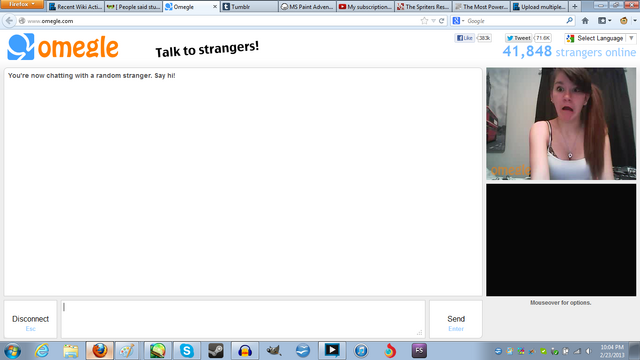Click the search magnifier icon
640x360 pixels.
569,20
